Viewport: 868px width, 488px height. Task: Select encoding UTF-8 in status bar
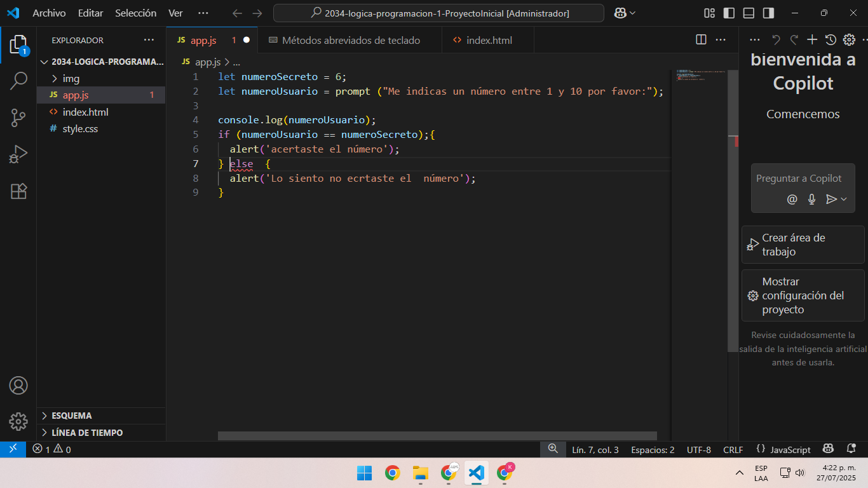click(x=699, y=449)
